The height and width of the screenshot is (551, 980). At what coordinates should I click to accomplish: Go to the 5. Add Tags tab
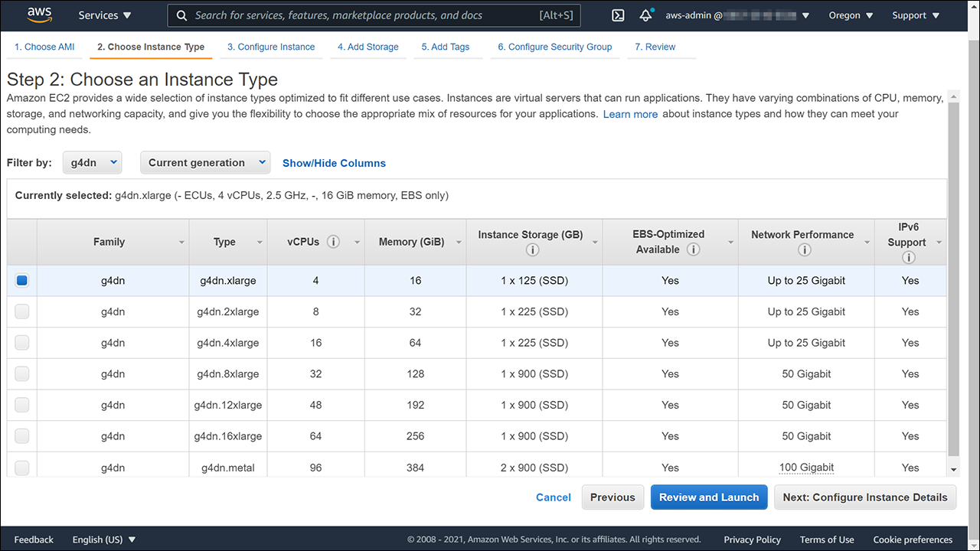pos(446,47)
